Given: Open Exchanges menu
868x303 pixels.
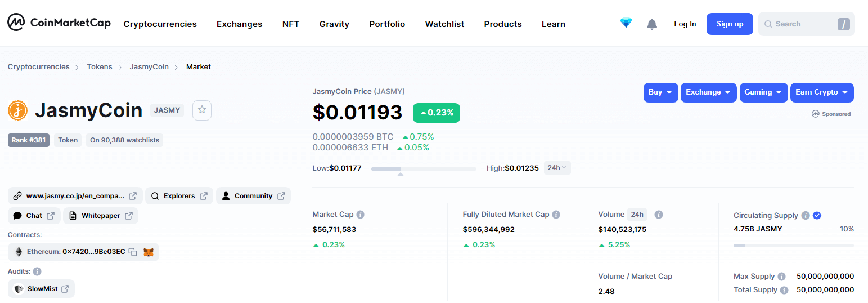Looking at the screenshot, I should 240,24.
